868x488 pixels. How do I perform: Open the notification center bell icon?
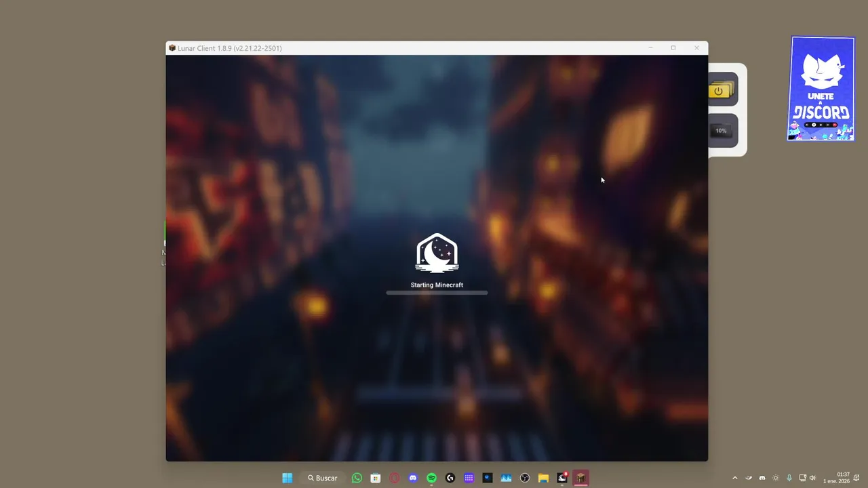pyautogui.click(x=857, y=478)
